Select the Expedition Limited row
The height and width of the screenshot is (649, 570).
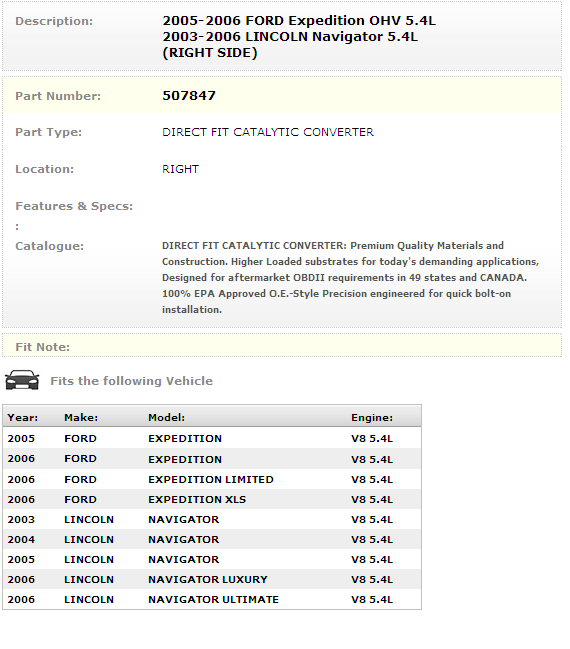tap(212, 479)
